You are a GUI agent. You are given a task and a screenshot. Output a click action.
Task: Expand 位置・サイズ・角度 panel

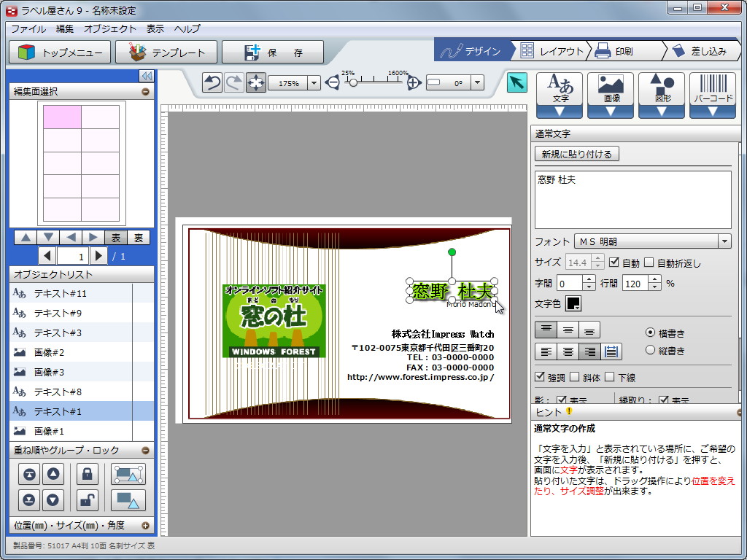[145, 526]
